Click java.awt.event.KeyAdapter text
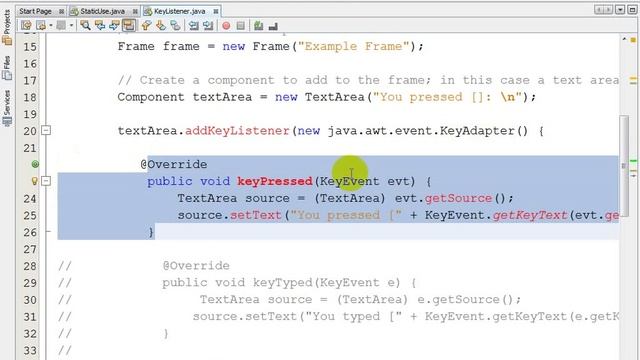640x360 pixels. (422, 131)
